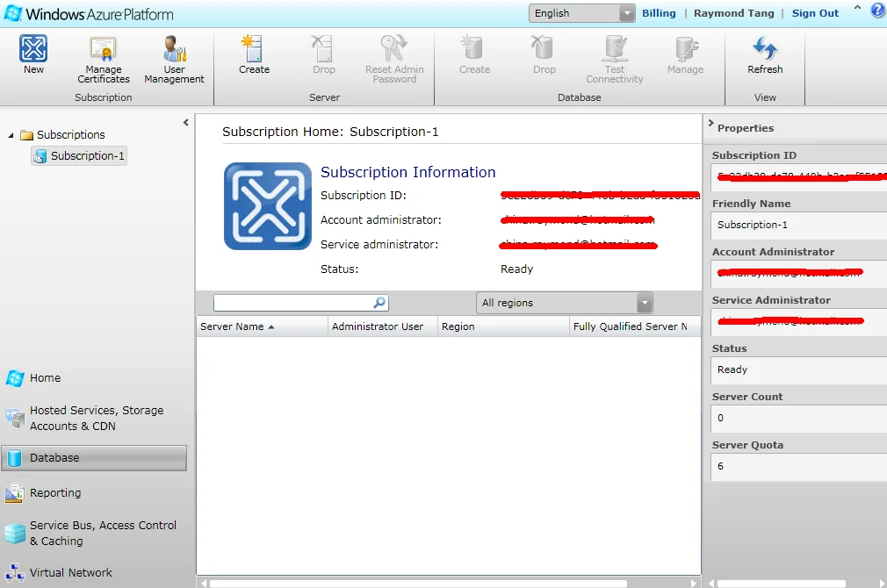Expand the Properties panel chevron

click(x=710, y=127)
